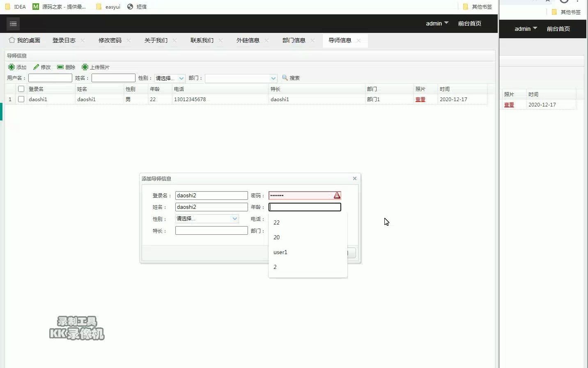This screenshot has height=368, width=588.
Task: Close the 添加导师信息 dialog
Action: tap(355, 178)
